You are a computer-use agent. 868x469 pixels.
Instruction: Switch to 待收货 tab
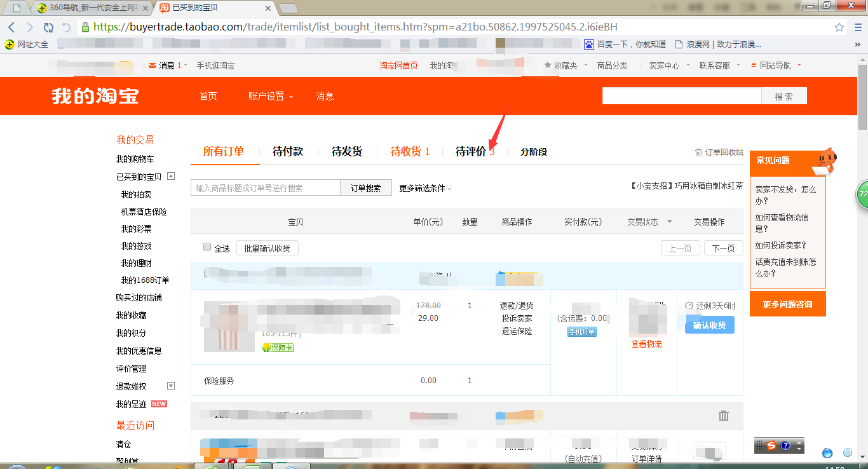(x=410, y=151)
